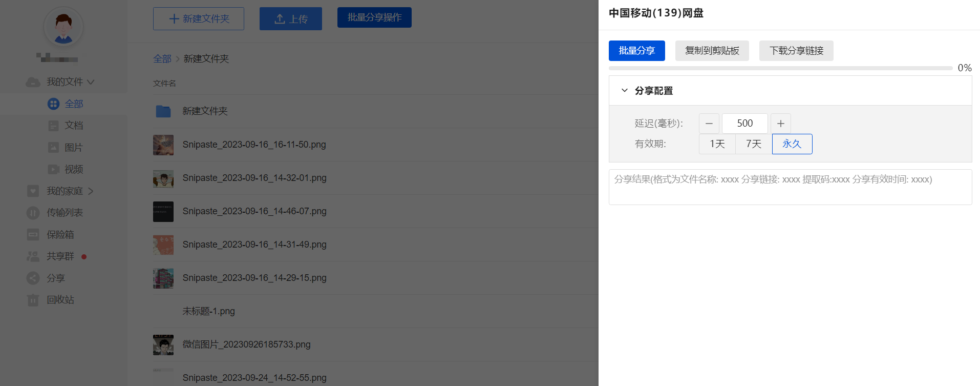
Task: Open the 视频 videos category
Action: [73, 169]
